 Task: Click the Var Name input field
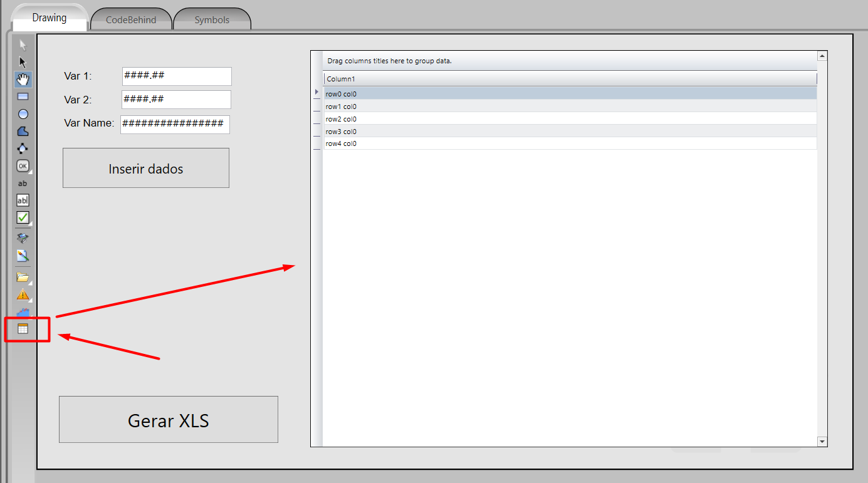click(x=175, y=124)
